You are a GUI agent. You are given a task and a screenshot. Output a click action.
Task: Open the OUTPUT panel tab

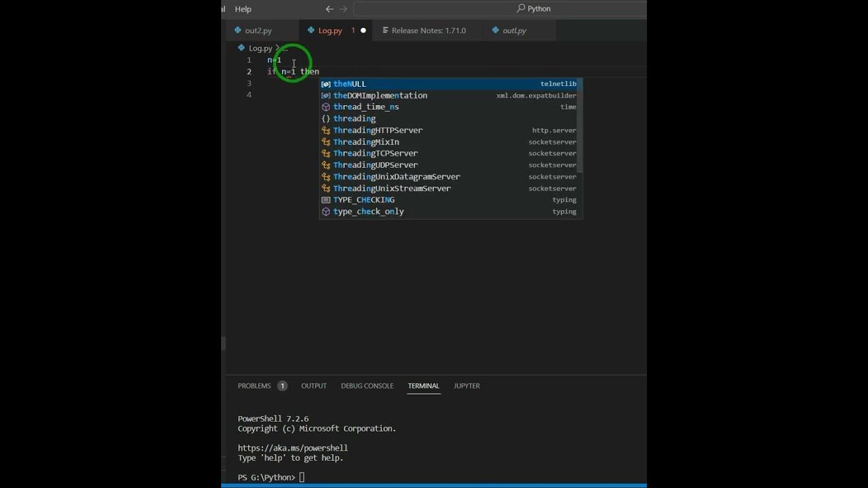point(314,386)
